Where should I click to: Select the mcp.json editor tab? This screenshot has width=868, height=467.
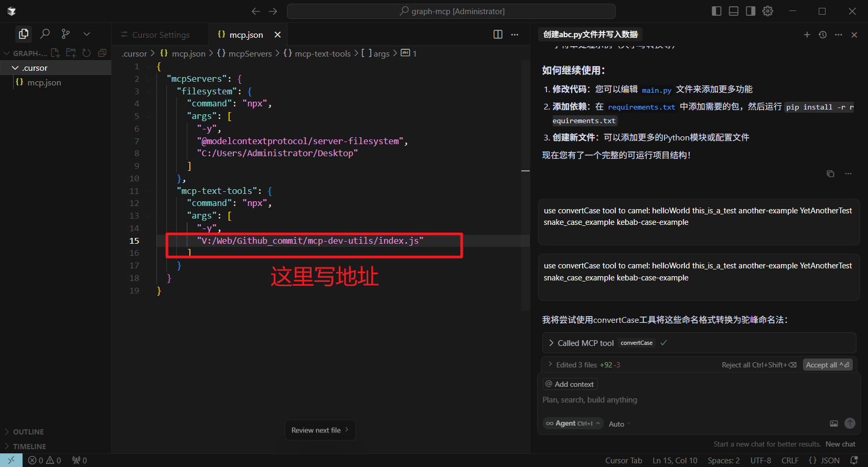tap(246, 35)
